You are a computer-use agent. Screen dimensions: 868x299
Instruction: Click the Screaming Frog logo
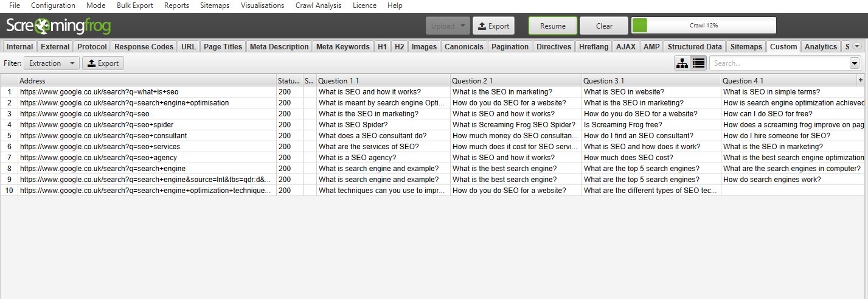pos(58,26)
